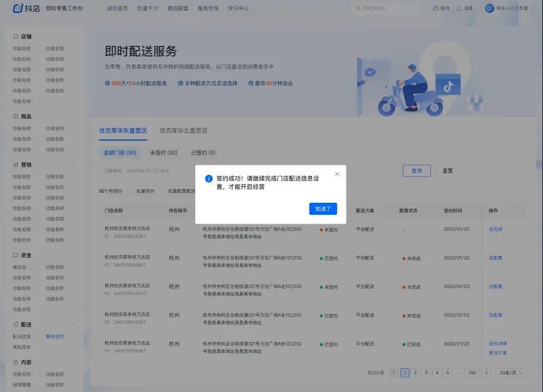Click the 批量签约 button
The image size is (543, 392).
pyautogui.click(x=145, y=191)
